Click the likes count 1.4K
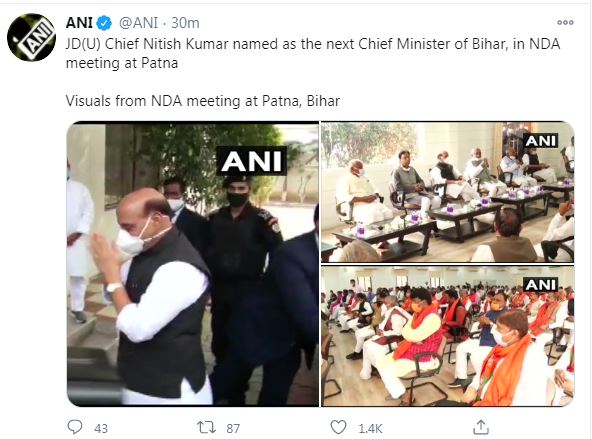Viewport: 592px width, 439px height. point(370,428)
